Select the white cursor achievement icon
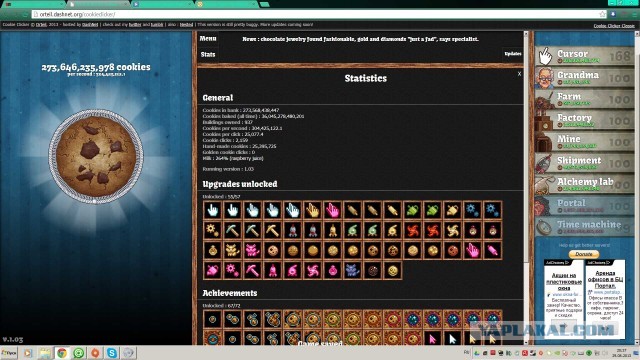Viewport: 640px width, 360px height. pos(453,339)
